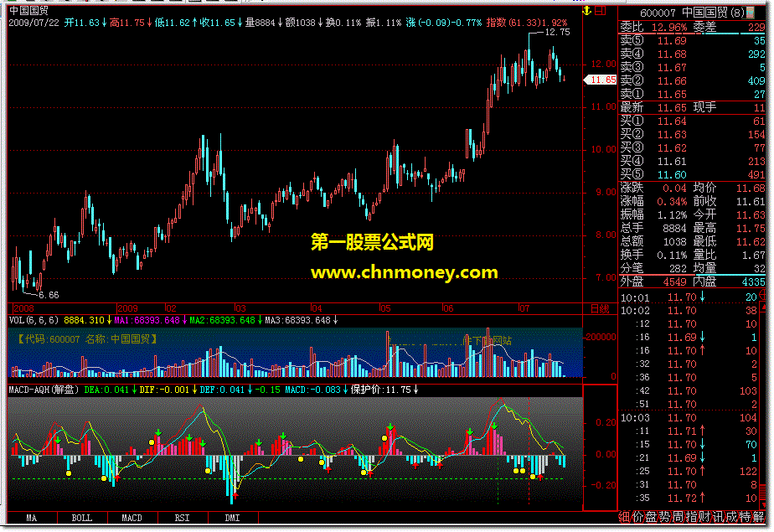
Task: Click the 07 month marker on the time axis
Action: coord(524,308)
